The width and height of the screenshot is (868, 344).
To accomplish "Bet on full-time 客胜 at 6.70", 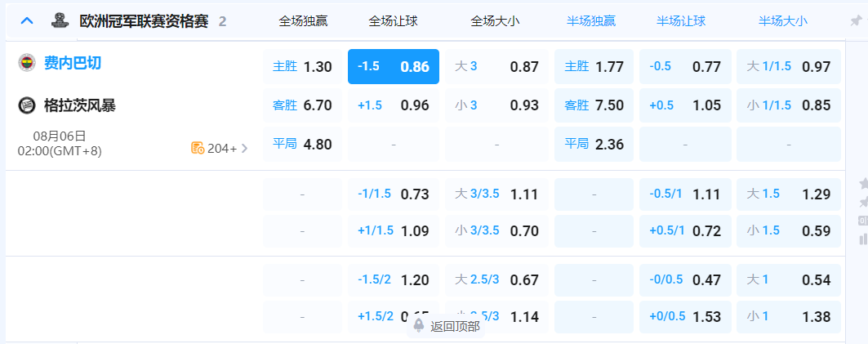I will coord(302,105).
